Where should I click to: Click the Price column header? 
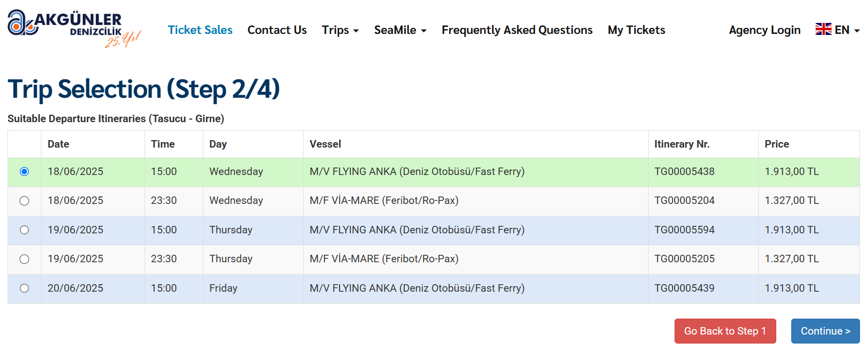[x=777, y=144]
